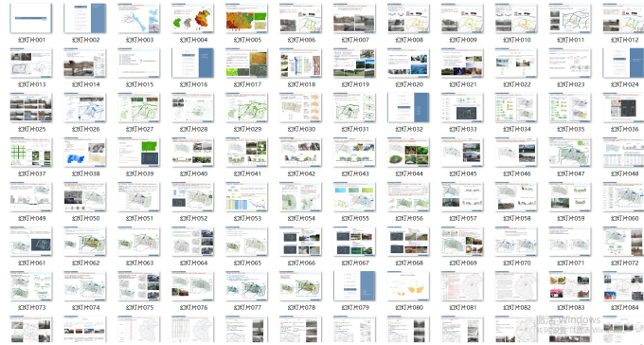
Task: Select the thumbnail of 幻灯片002
Action: point(85,19)
